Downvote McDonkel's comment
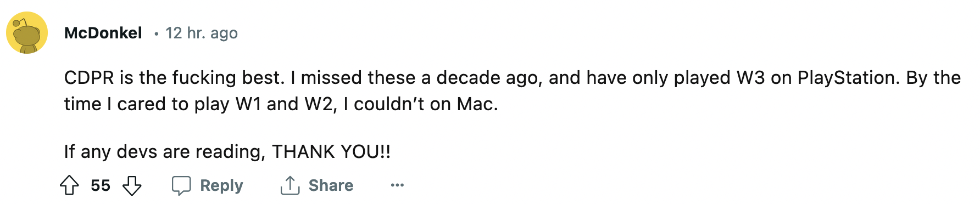This screenshot has height=204, width=980. click(x=132, y=185)
